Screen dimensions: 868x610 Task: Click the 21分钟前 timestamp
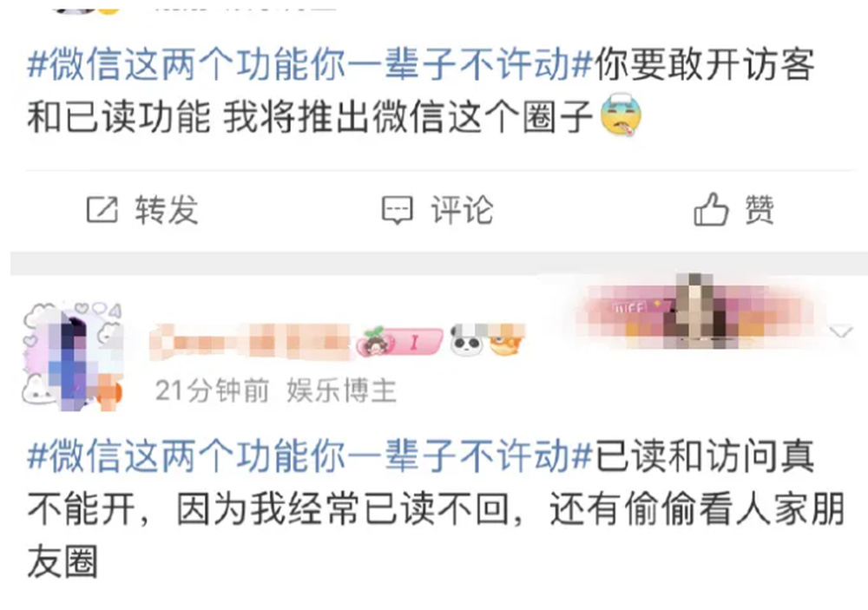click(212, 390)
